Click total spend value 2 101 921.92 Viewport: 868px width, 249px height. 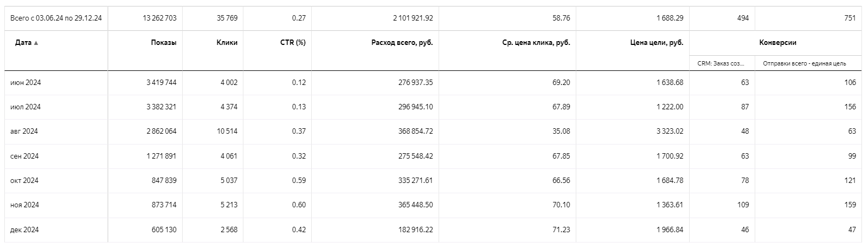pos(413,18)
